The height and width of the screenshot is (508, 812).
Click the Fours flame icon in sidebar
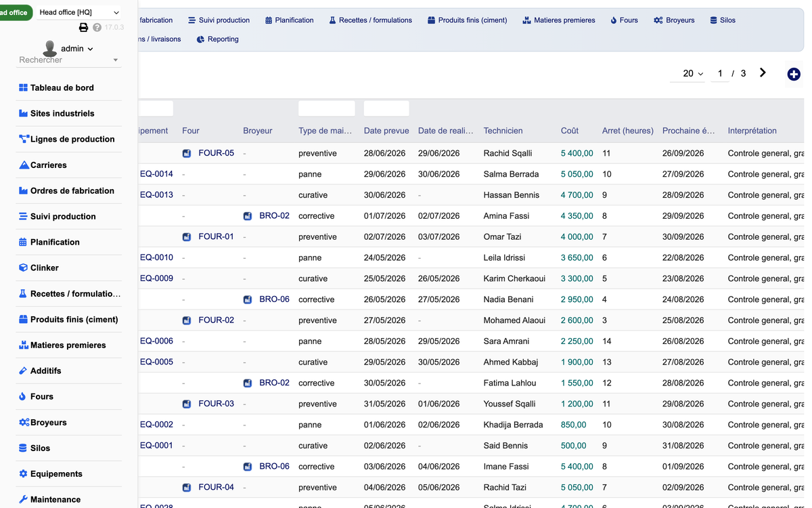click(23, 397)
